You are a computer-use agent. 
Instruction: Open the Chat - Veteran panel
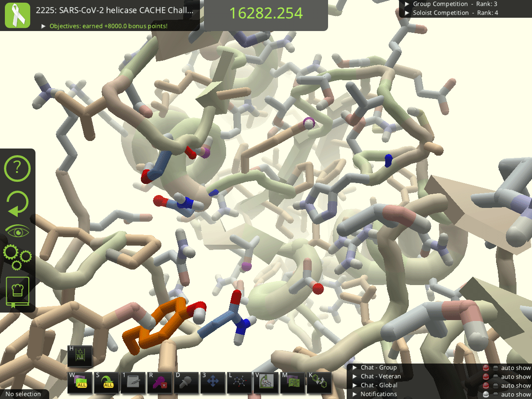click(x=380, y=376)
